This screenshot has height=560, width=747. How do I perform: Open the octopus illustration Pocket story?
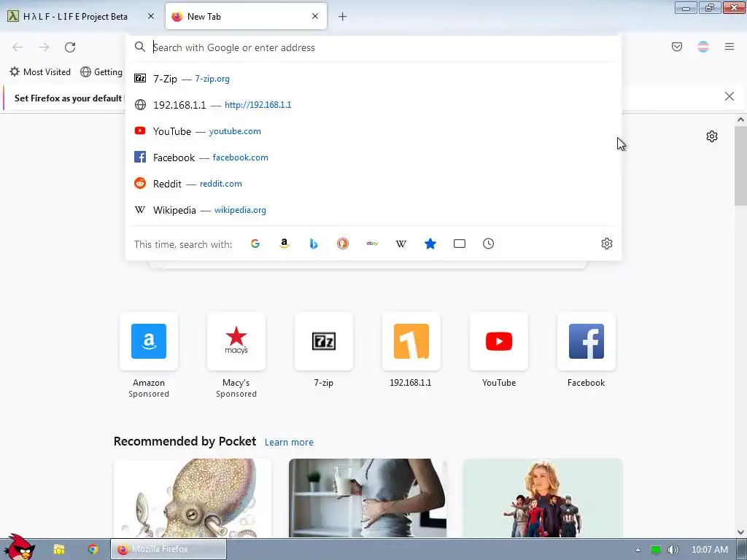pos(193,498)
